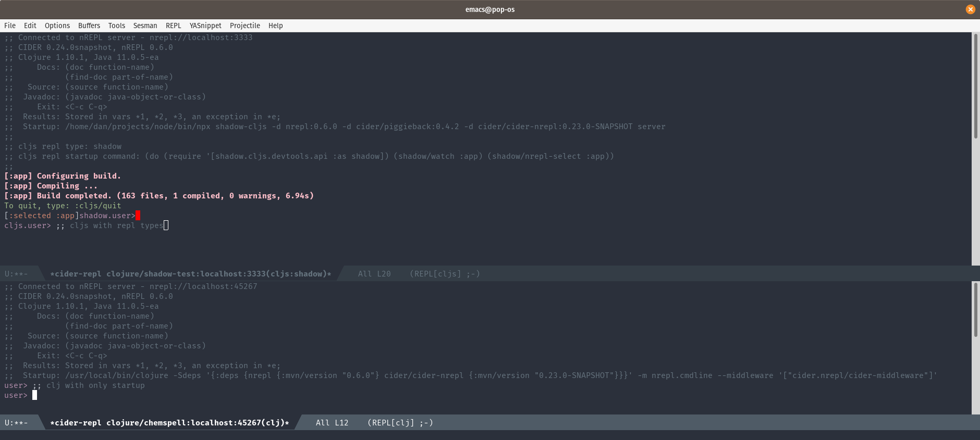Open the REPL menu

(174, 26)
